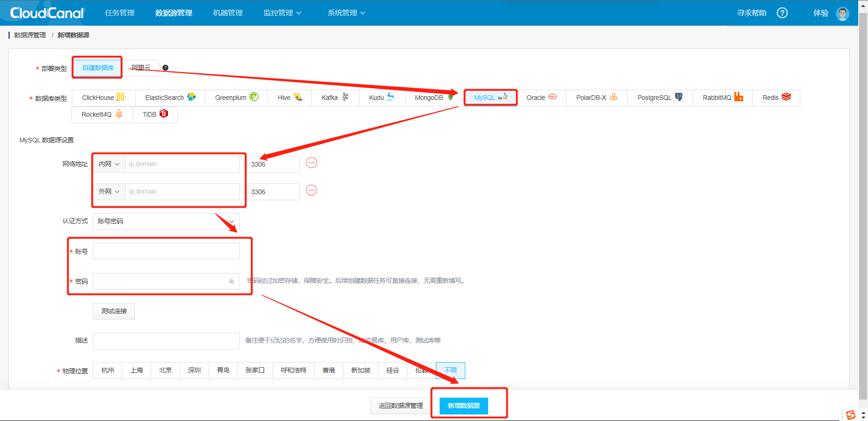Image resolution: width=868 pixels, height=421 pixels.
Task: Click the user avatar icon
Action: [x=842, y=14]
